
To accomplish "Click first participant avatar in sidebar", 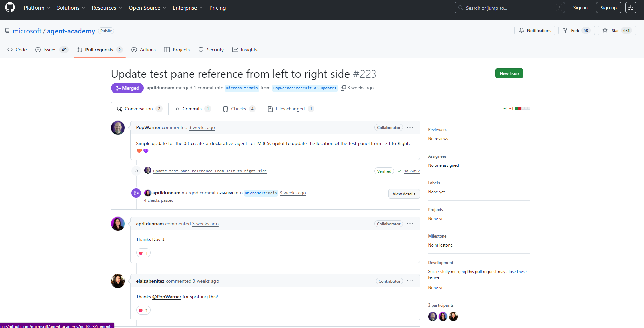I will point(432,316).
